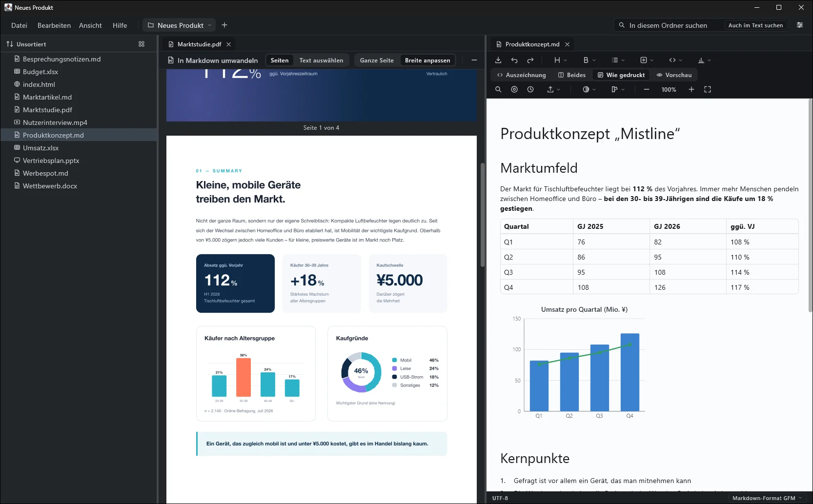
Task: Add a new folder tab with plus icon
Action: (224, 25)
